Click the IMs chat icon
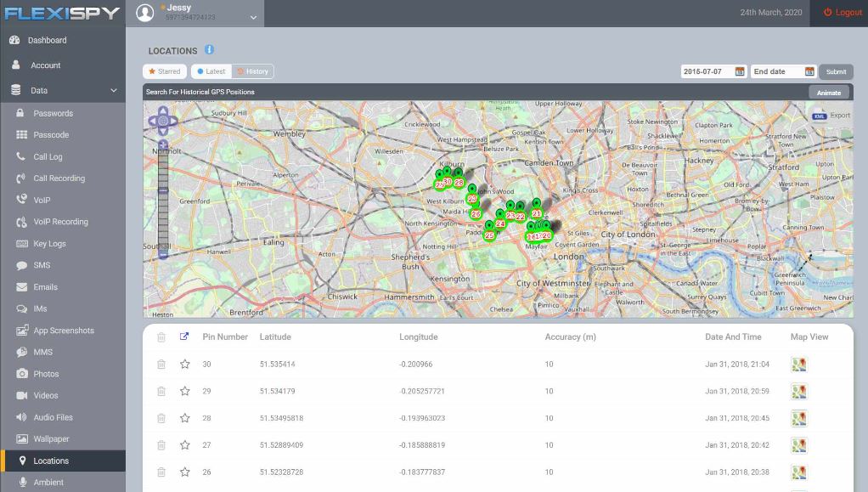Image resolution: width=868 pixels, height=492 pixels. (21, 308)
